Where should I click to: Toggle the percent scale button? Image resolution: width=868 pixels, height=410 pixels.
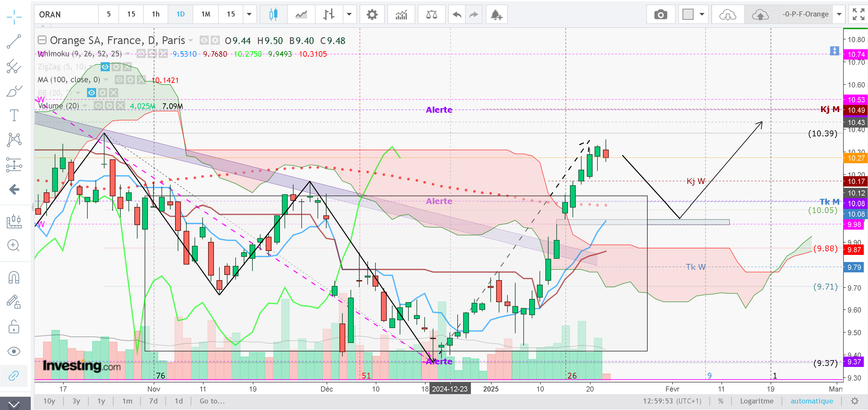(x=720, y=401)
